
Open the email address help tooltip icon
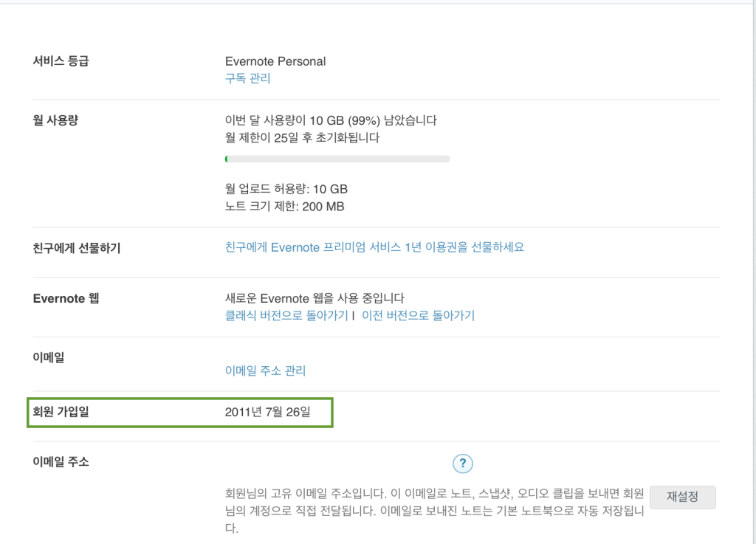[x=463, y=464]
